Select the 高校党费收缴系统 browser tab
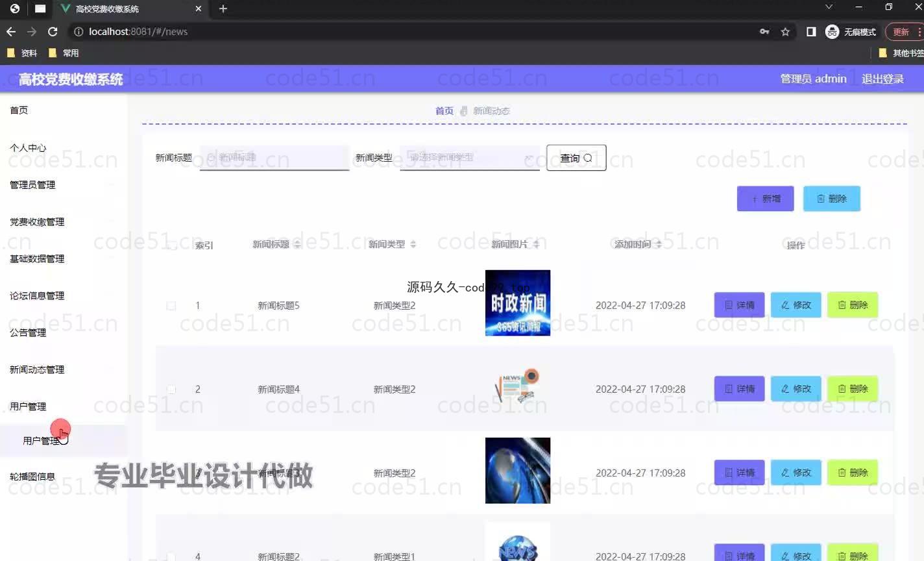 130,9
